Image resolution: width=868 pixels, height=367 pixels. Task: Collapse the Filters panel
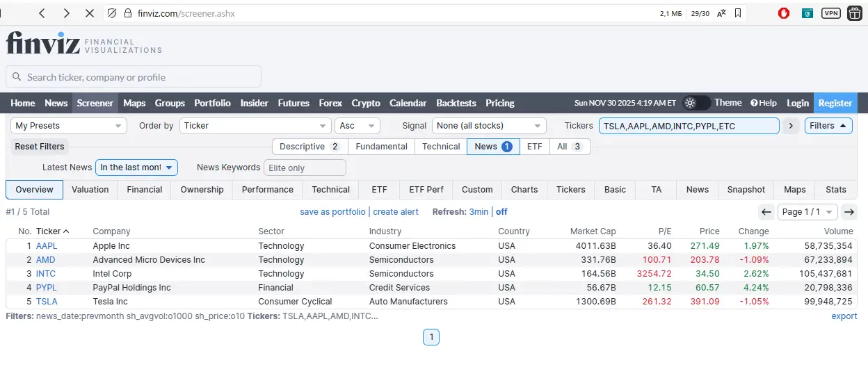[x=828, y=126]
